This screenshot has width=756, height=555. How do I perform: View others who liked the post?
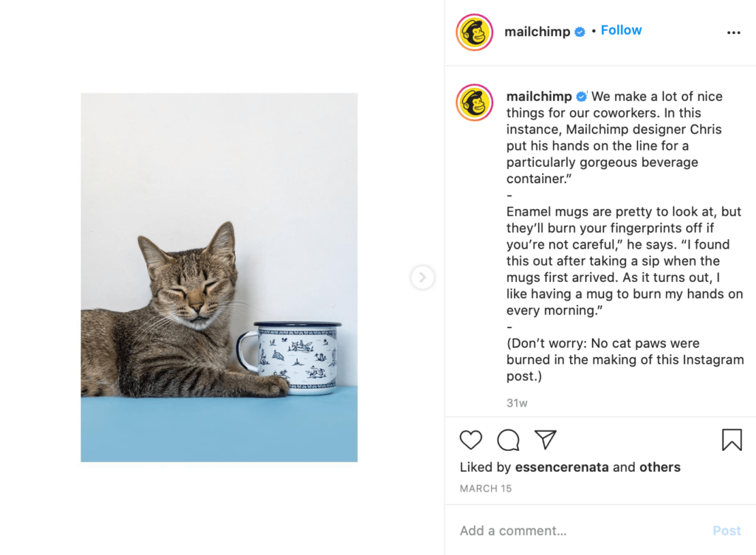[661, 467]
